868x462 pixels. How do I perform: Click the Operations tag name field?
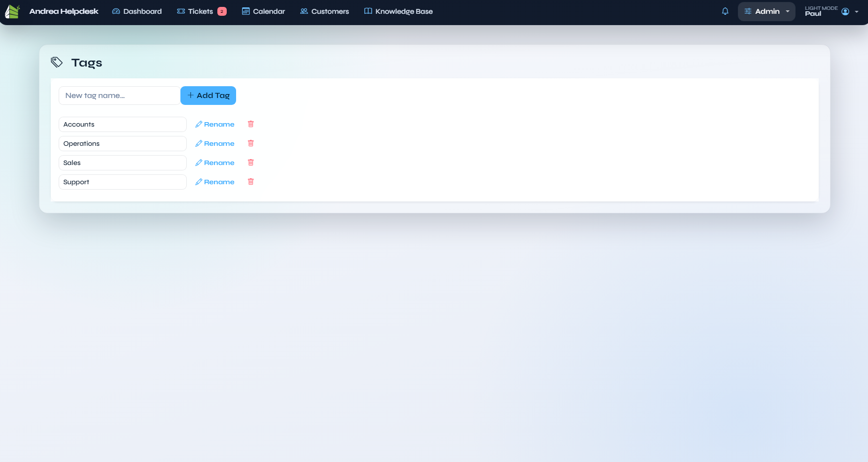[x=122, y=143]
